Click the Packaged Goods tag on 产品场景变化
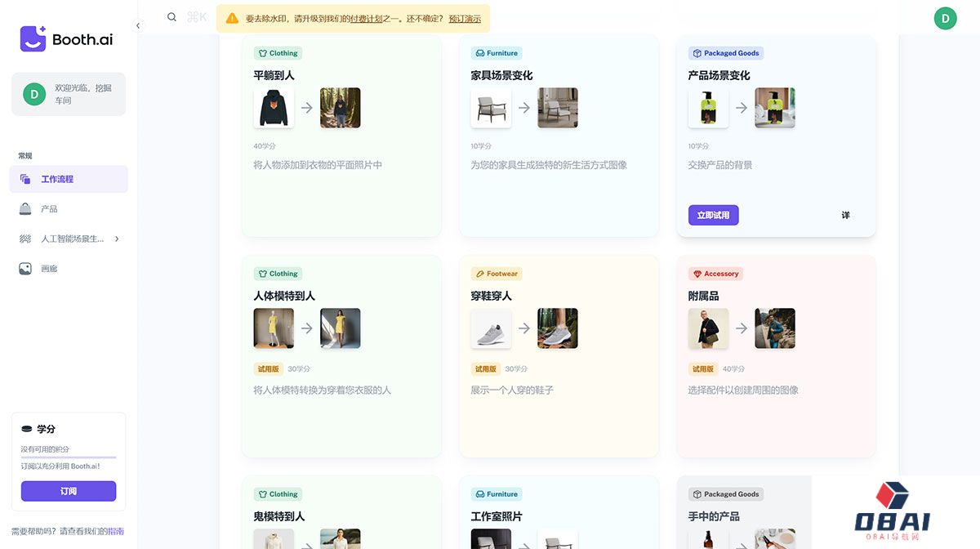The width and height of the screenshot is (980, 549). tap(725, 53)
